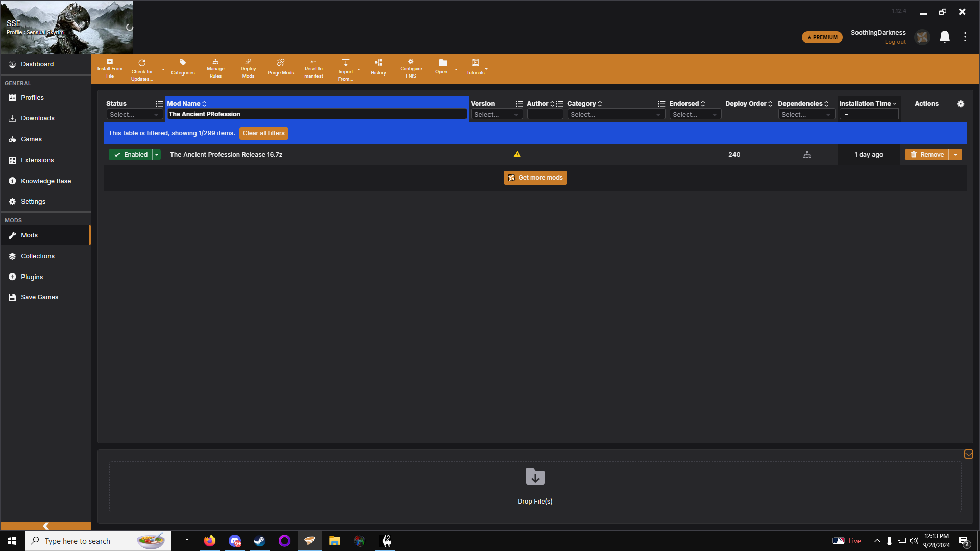Open the Category filter dropdown

[x=616, y=115]
